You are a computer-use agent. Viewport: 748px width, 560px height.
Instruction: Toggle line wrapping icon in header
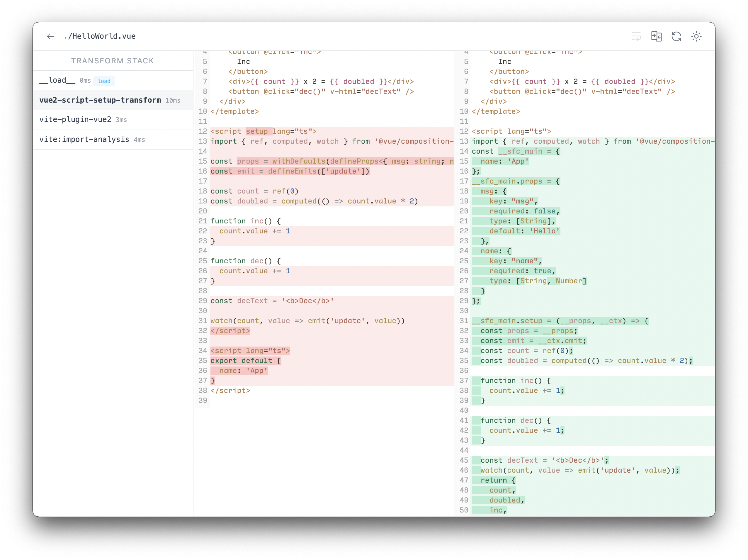pyautogui.click(x=636, y=36)
